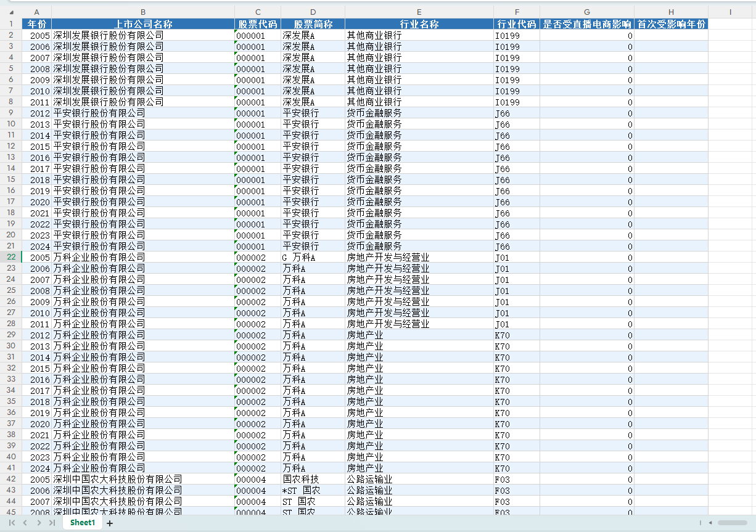Click the 行业代码 header cell
Screen dimensions: 756x532
(517, 24)
